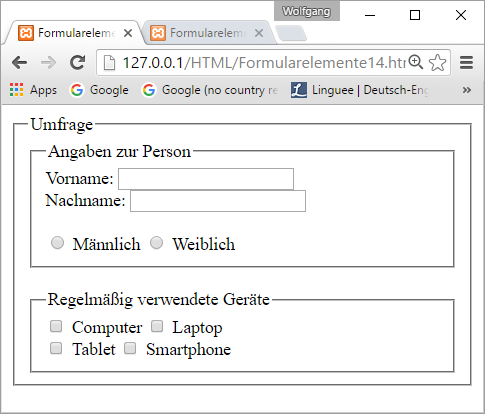Open the Chrome hamburger menu
The height and width of the screenshot is (414, 485).
tap(466, 63)
